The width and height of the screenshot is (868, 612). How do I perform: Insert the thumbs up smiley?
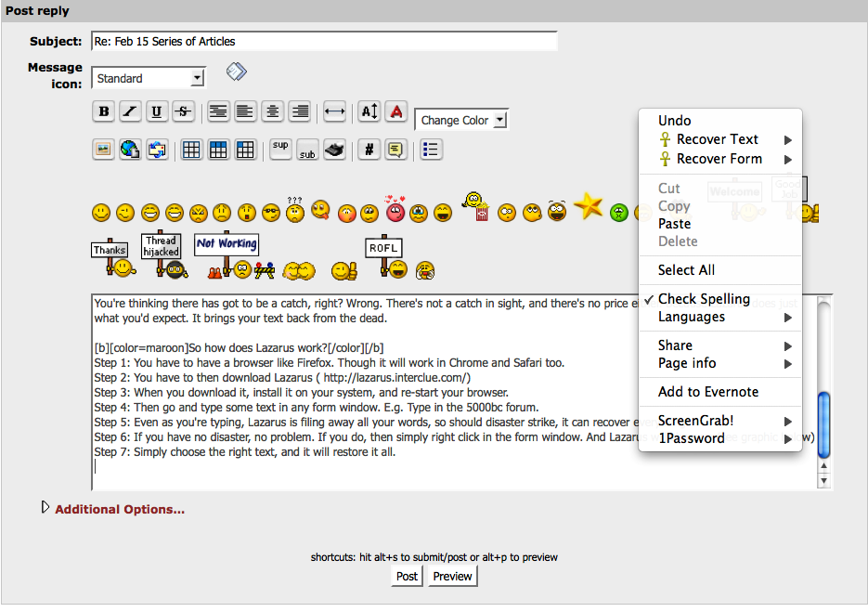point(343,271)
